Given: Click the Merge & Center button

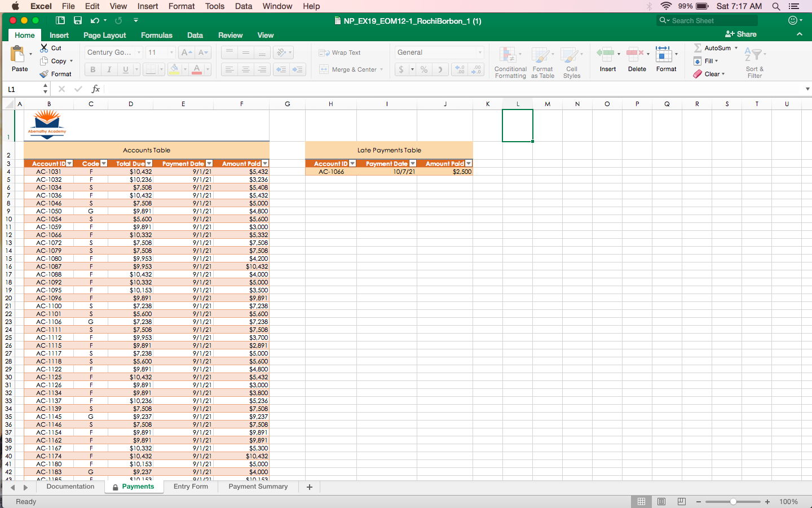Looking at the screenshot, I should click(351, 69).
